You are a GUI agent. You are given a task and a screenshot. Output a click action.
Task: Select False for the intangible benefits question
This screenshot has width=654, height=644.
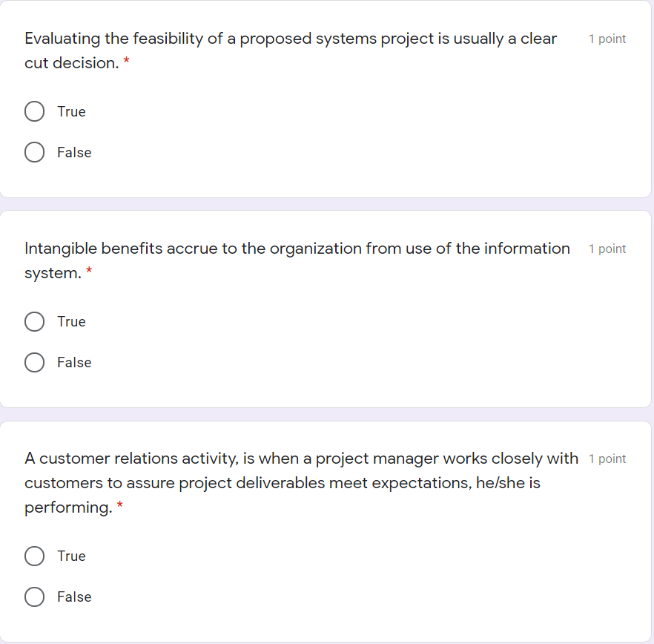34,362
